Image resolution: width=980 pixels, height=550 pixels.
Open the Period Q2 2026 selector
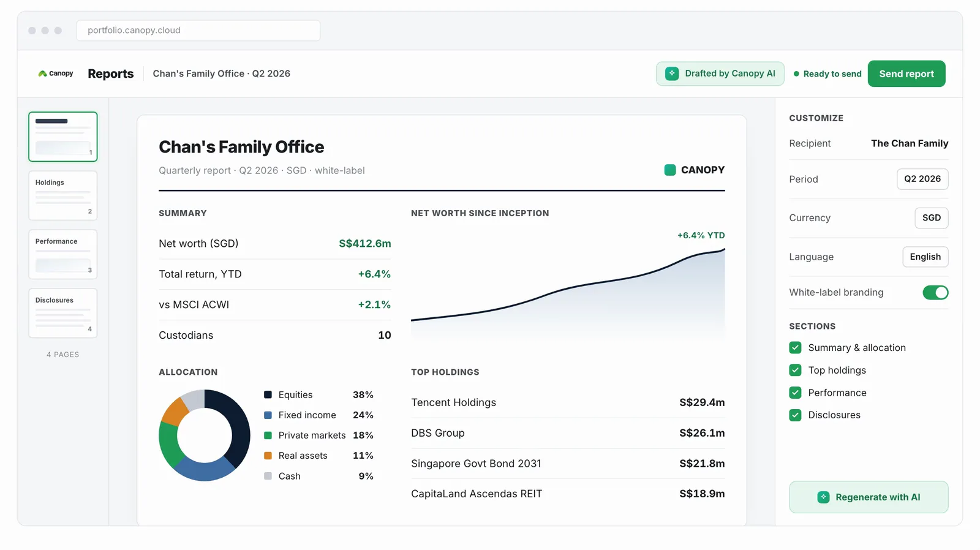[x=922, y=179]
